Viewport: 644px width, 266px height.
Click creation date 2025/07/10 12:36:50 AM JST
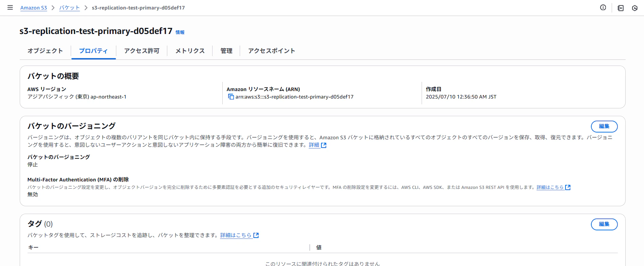click(461, 97)
